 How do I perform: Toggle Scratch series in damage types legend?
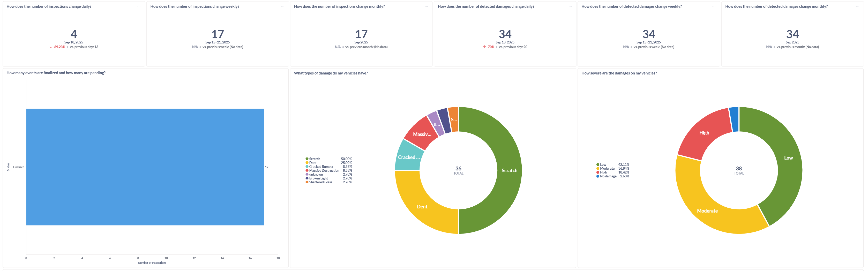315,159
